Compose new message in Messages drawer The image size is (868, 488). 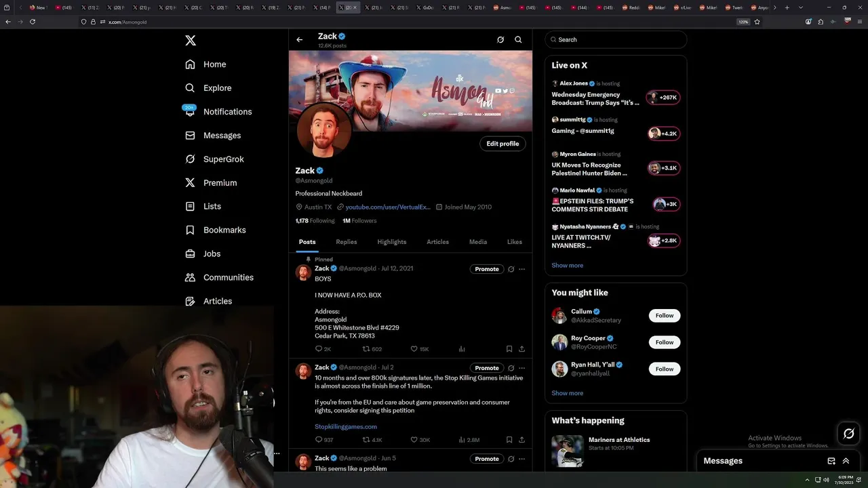click(831, 461)
